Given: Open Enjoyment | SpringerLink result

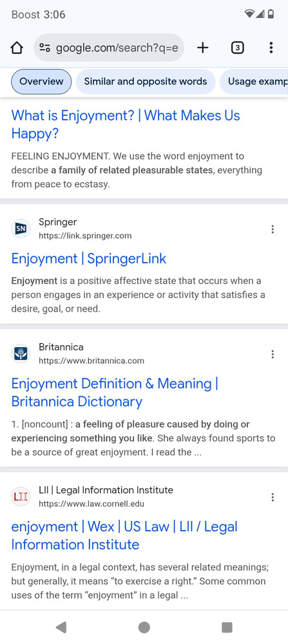Looking at the screenshot, I should coord(89,259).
